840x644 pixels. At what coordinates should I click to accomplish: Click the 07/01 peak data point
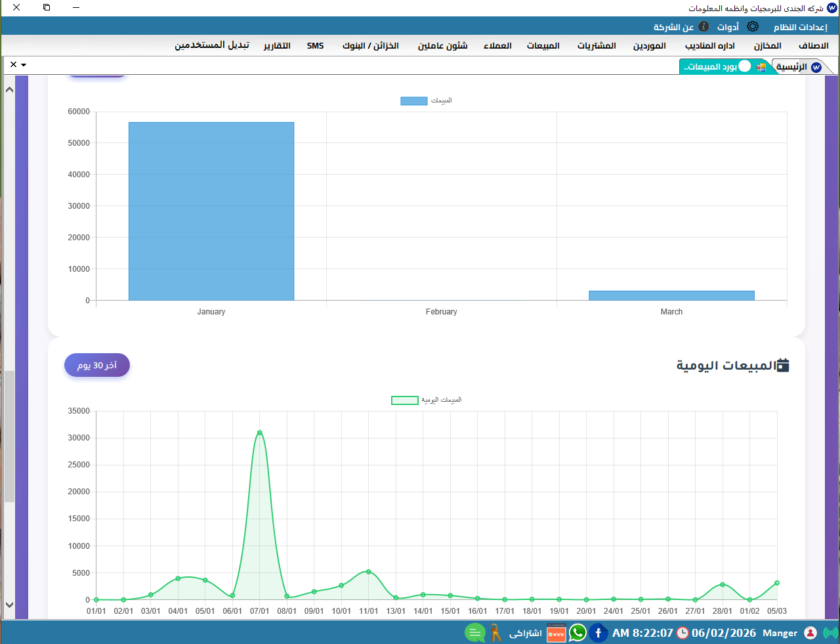260,433
